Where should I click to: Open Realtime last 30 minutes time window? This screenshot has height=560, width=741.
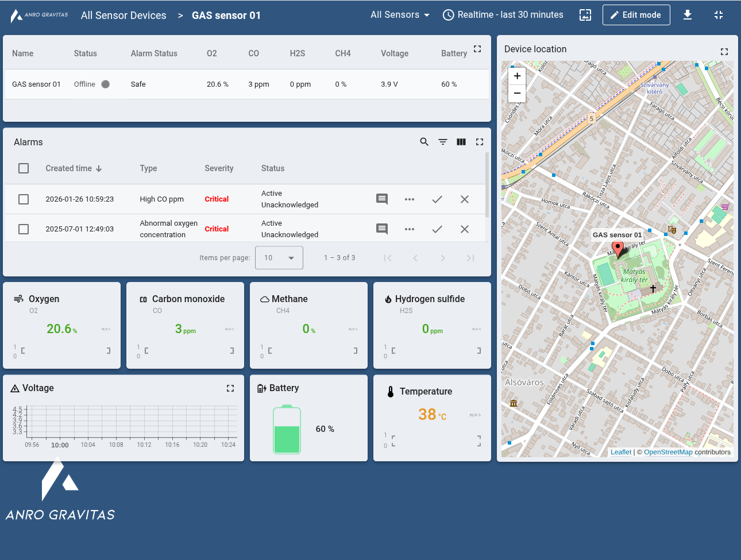503,15
